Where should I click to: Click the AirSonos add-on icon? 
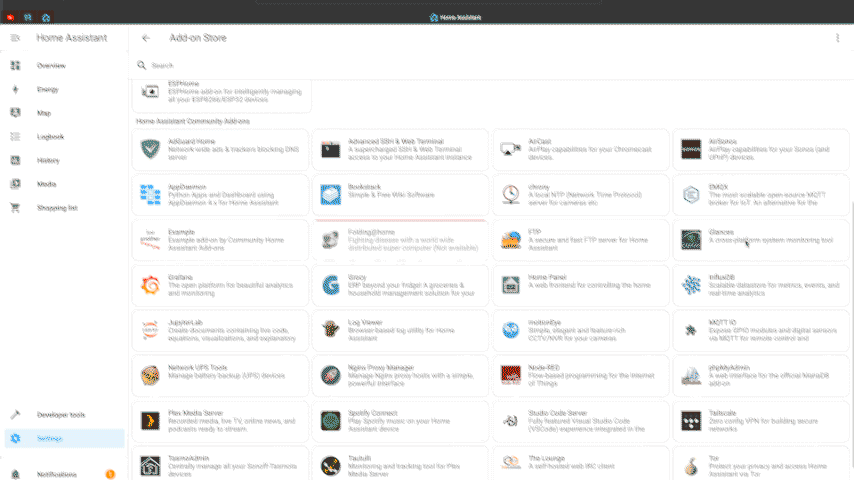click(691, 149)
